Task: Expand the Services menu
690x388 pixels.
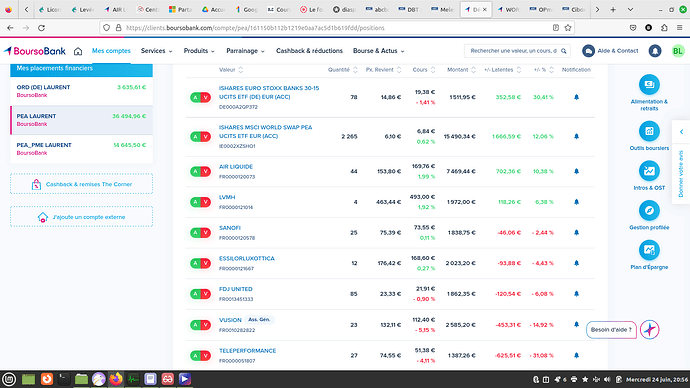Action: click(x=156, y=51)
